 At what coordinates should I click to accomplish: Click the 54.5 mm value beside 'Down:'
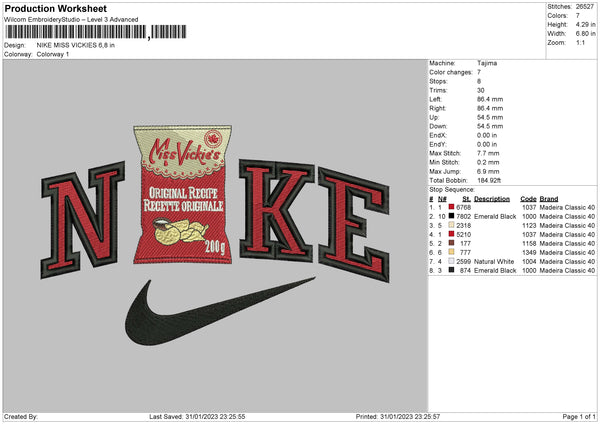490,126
